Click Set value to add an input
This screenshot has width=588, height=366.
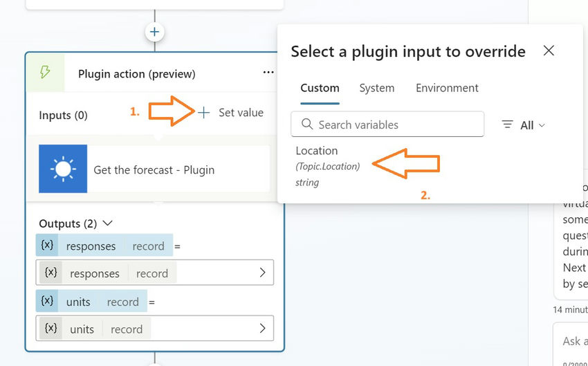(231, 113)
